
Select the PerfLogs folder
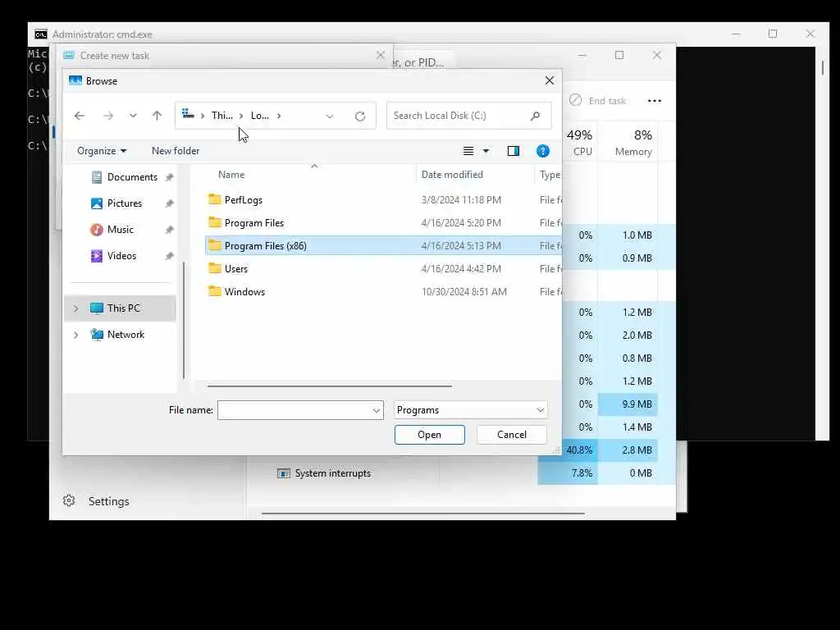click(x=384, y=200)
